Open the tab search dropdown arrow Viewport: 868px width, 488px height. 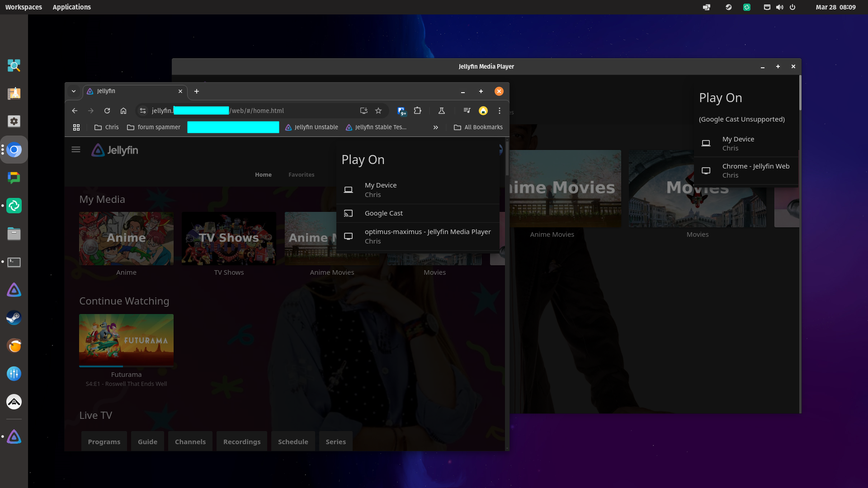click(x=74, y=91)
